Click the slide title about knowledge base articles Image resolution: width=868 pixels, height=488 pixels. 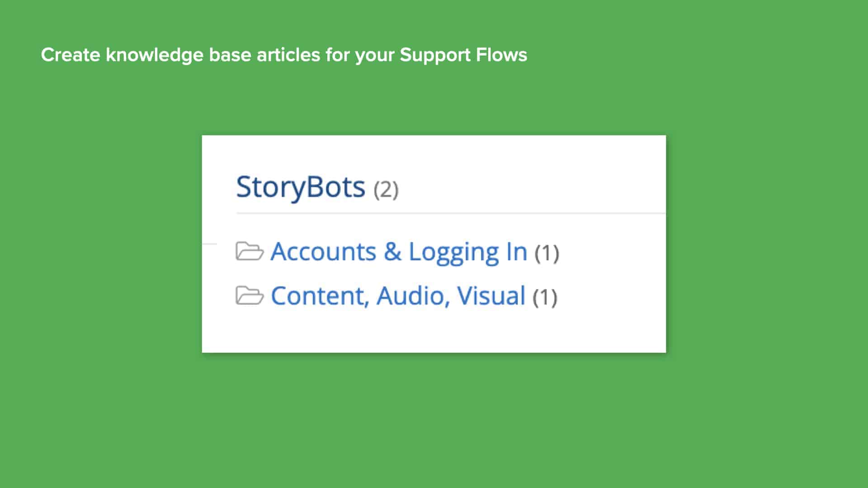pos(284,55)
